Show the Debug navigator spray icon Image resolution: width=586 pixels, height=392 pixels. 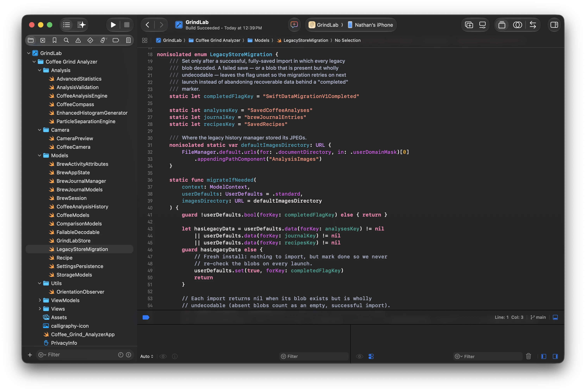[103, 40]
